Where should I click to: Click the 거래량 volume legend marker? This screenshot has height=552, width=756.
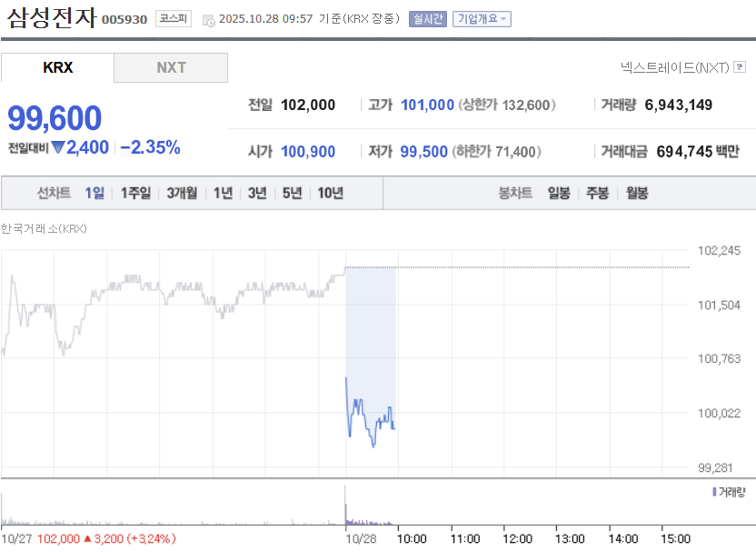coord(715,492)
